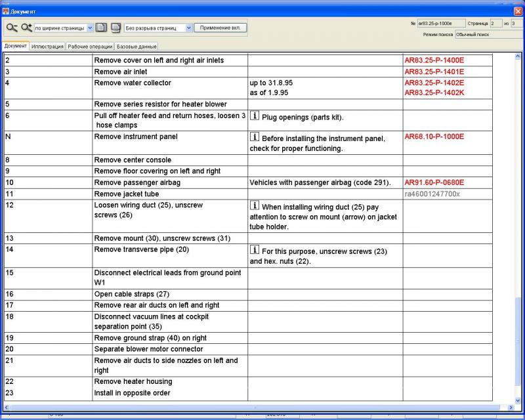Click 'Remove air ducts to side nozzles' cell
Viewport: 525px width, 420px height.
170,366
